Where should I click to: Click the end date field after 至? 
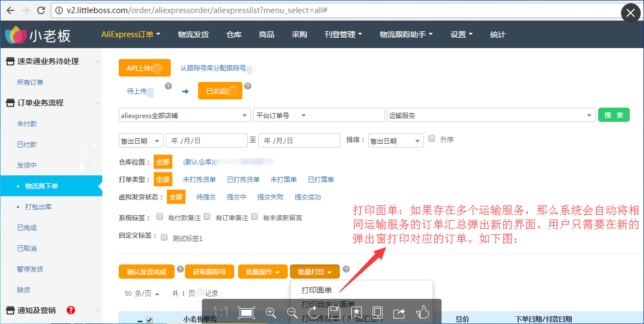point(299,140)
